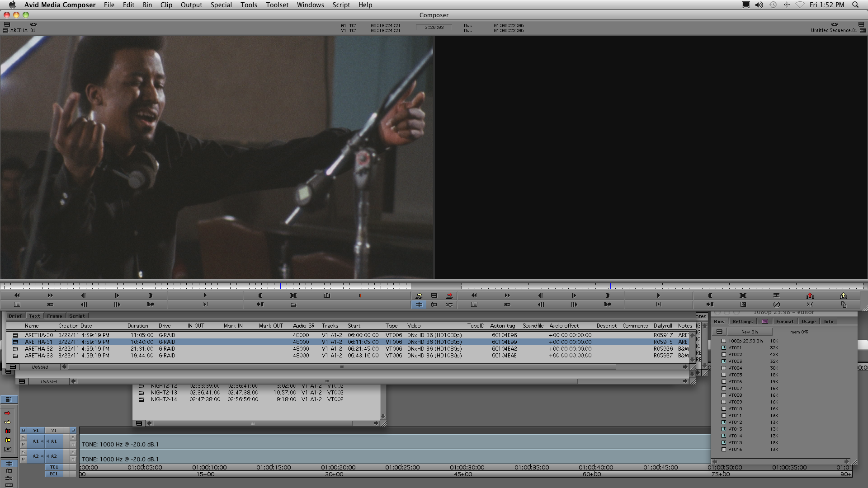Open the Special menu
Screen dimensions: 868x488
[221, 5]
